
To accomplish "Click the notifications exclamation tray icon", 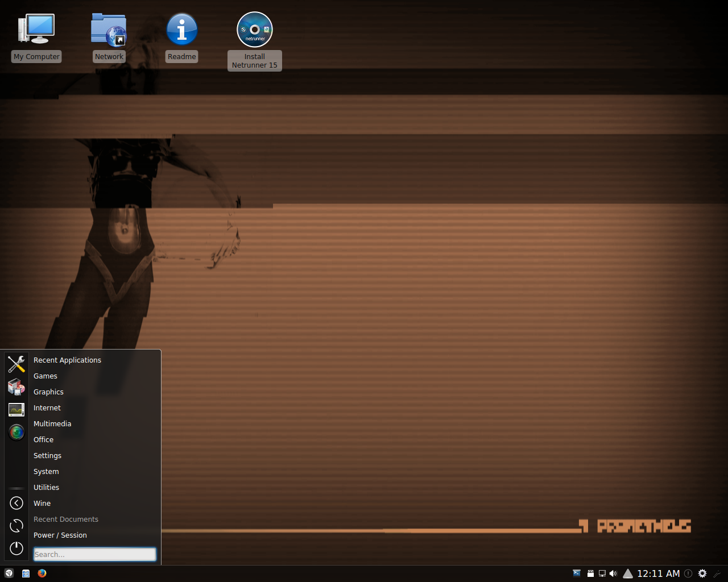I will pos(688,573).
